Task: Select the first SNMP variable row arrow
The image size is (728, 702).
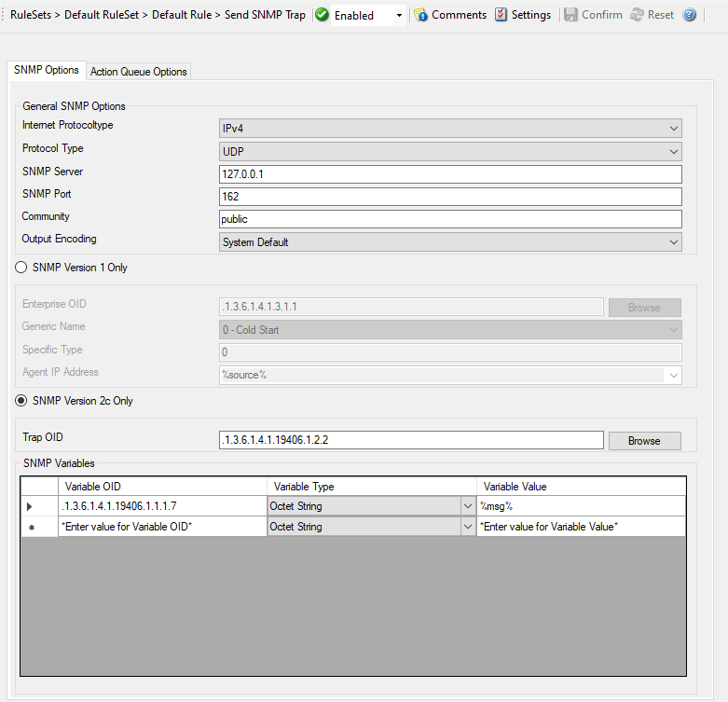Action: tap(29, 506)
